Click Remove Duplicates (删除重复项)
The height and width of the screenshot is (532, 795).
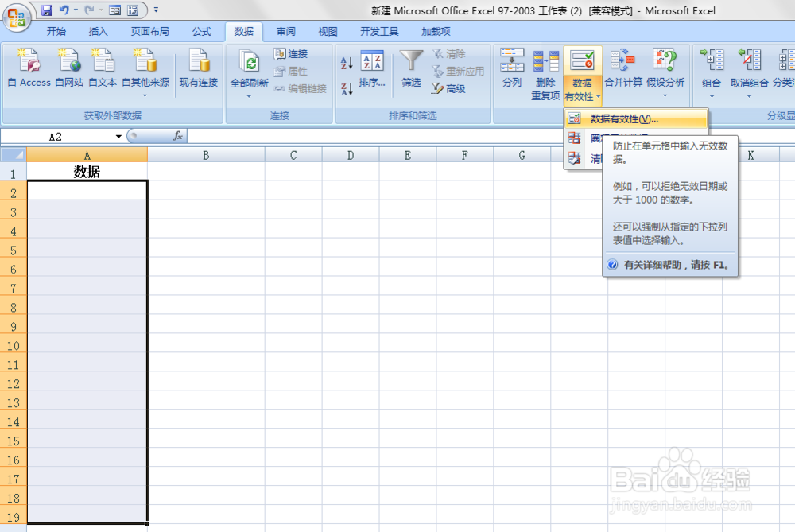[545, 75]
